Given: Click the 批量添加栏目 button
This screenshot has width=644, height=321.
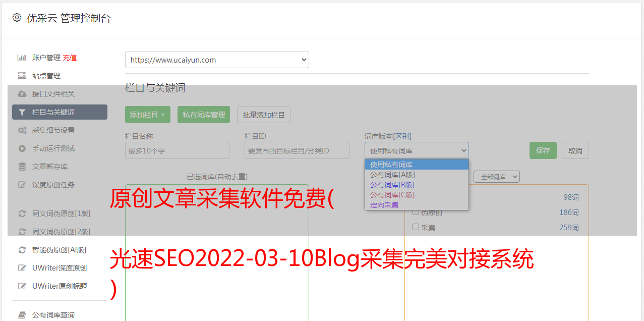Looking at the screenshot, I should [264, 115].
